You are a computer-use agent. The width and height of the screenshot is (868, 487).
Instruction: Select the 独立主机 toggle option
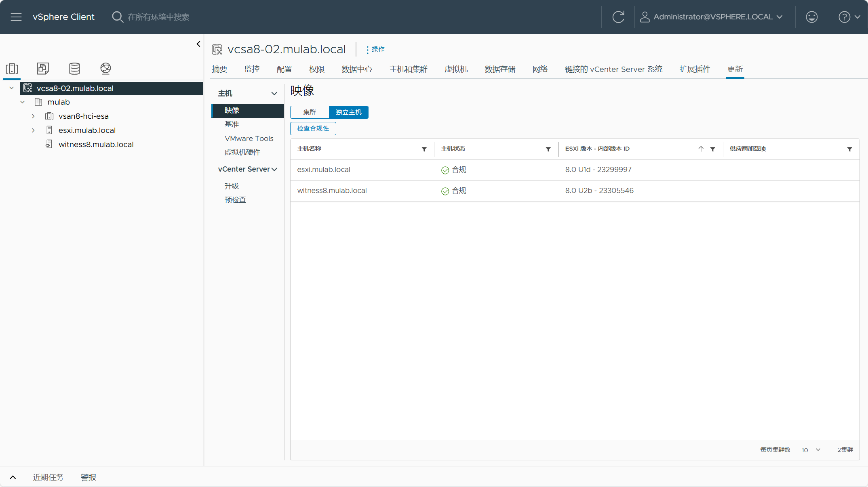pos(349,112)
